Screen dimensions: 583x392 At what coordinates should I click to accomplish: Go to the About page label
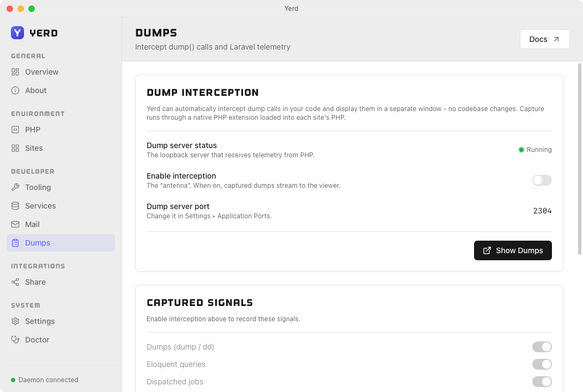click(36, 90)
